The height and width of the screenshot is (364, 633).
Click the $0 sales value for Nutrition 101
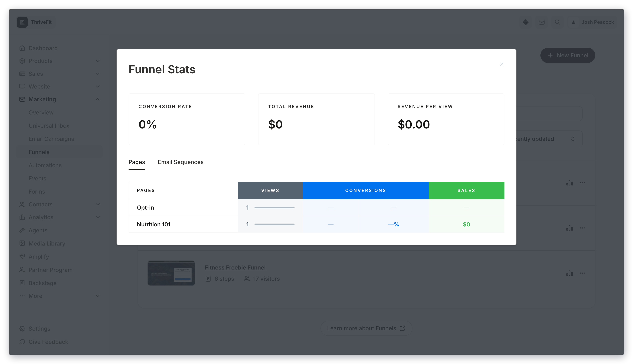[x=466, y=224]
